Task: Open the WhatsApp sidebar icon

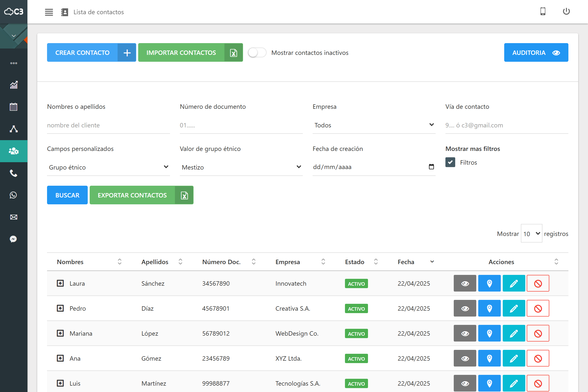Action: (13, 195)
